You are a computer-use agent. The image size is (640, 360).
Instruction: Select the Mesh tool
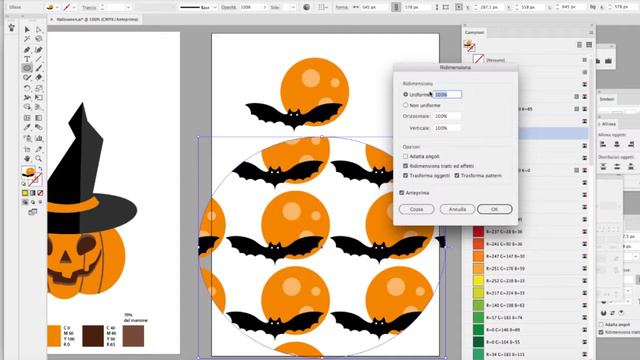(27, 118)
